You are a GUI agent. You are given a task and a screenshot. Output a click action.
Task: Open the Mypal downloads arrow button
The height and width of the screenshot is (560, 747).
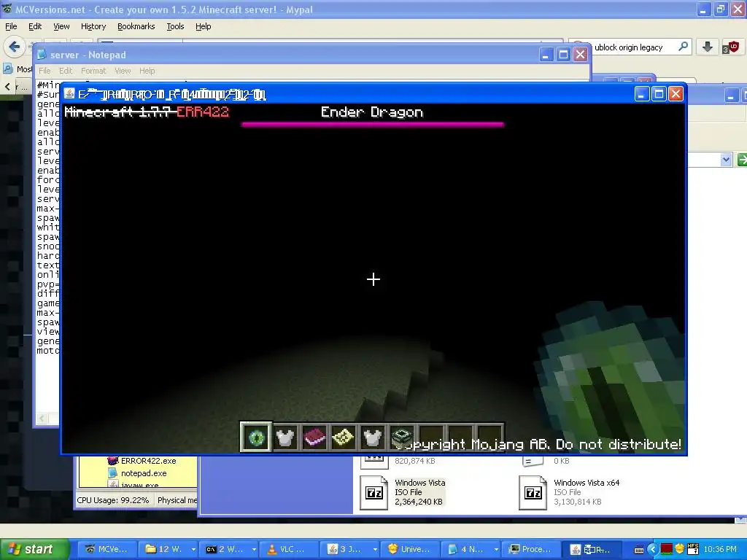(x=708, y=47)
